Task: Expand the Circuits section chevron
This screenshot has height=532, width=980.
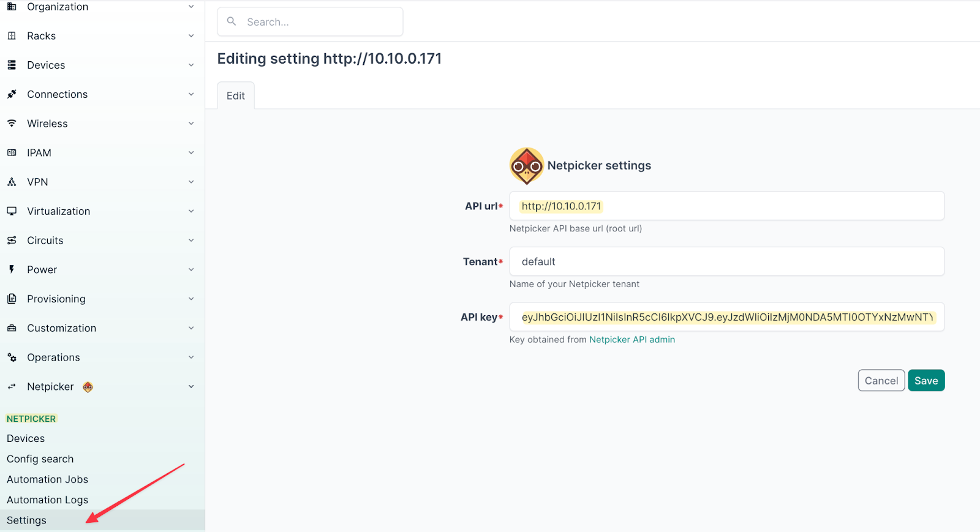Action: coord(191,241)
